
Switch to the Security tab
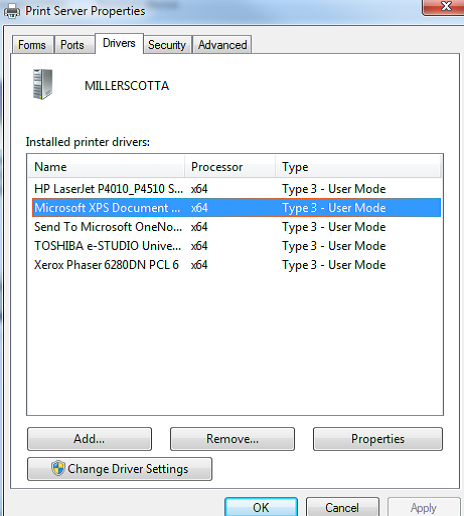point(167,45)
